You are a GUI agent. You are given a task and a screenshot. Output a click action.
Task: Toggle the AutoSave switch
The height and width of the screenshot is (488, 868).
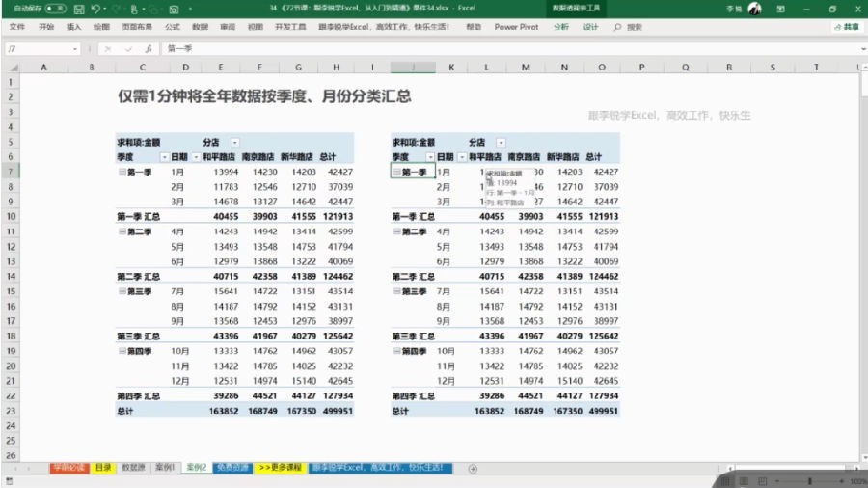pos(55,9)
